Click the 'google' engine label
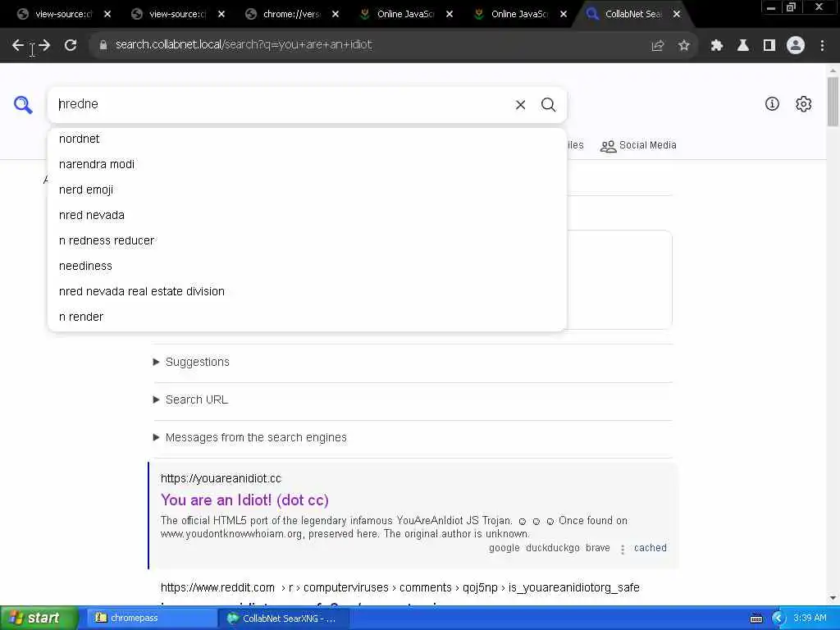This screenshot has height=630, width=840. 504,548
